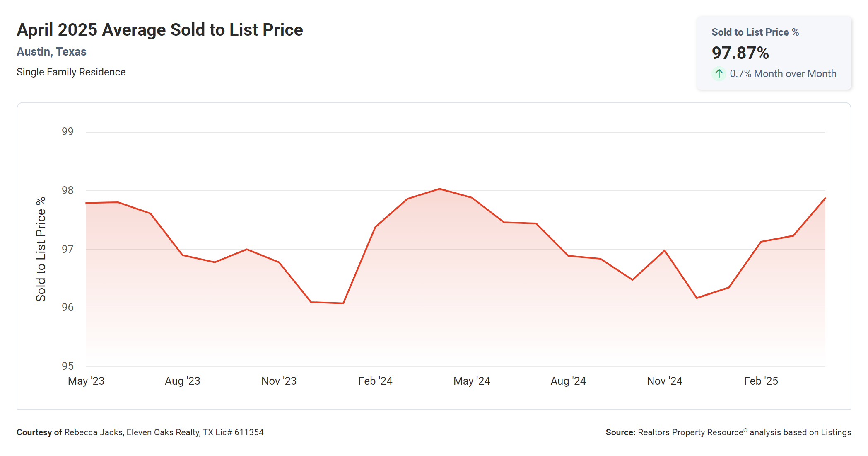
Task: Click the Feb '25 x-axis label
Action: click(761, 381)
